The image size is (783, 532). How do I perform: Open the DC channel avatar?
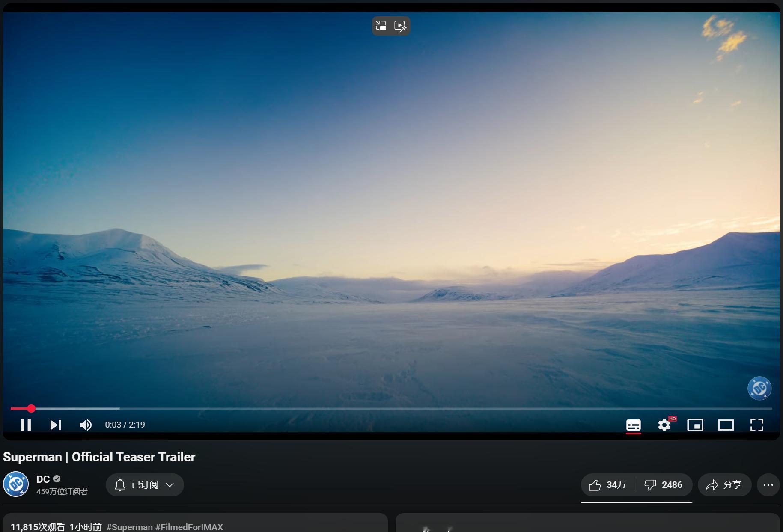16,484
